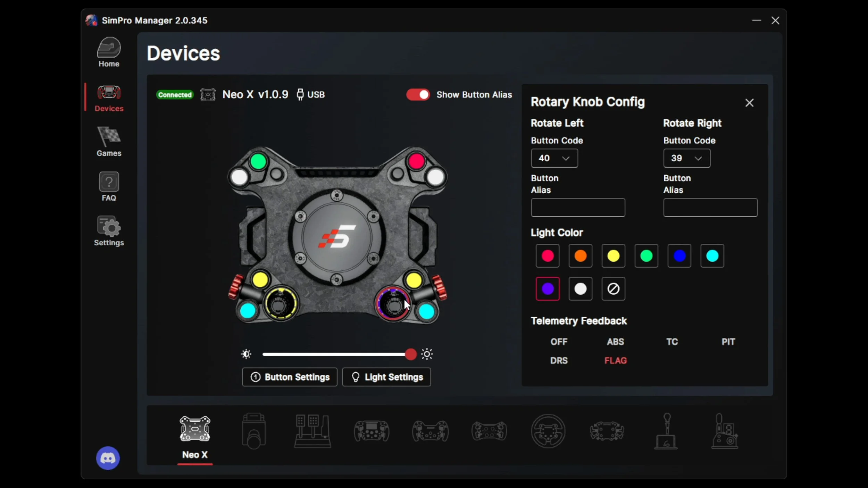This screenshot has width=868, height=488.
Task: Open the Discord link icon
Action: pyautogui.click(x=108, y=458)
